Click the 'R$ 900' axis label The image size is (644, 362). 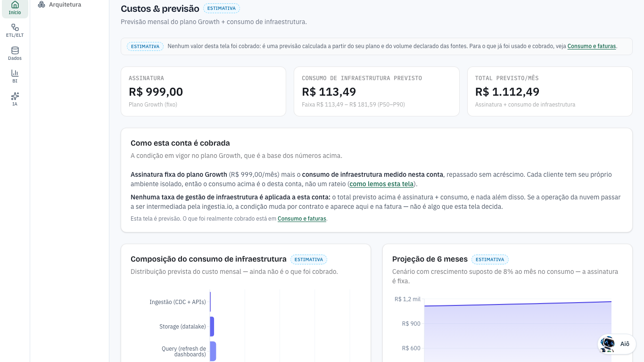coord(411,324)
